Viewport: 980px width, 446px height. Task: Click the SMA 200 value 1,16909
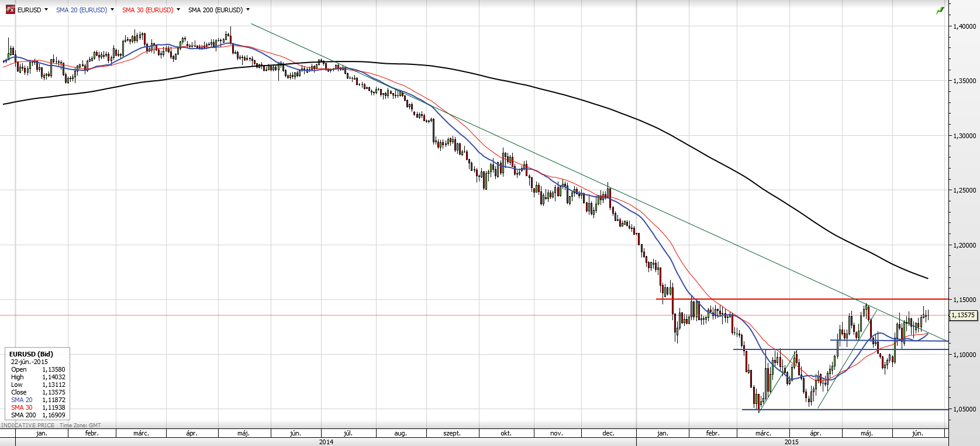click(54, 415)
